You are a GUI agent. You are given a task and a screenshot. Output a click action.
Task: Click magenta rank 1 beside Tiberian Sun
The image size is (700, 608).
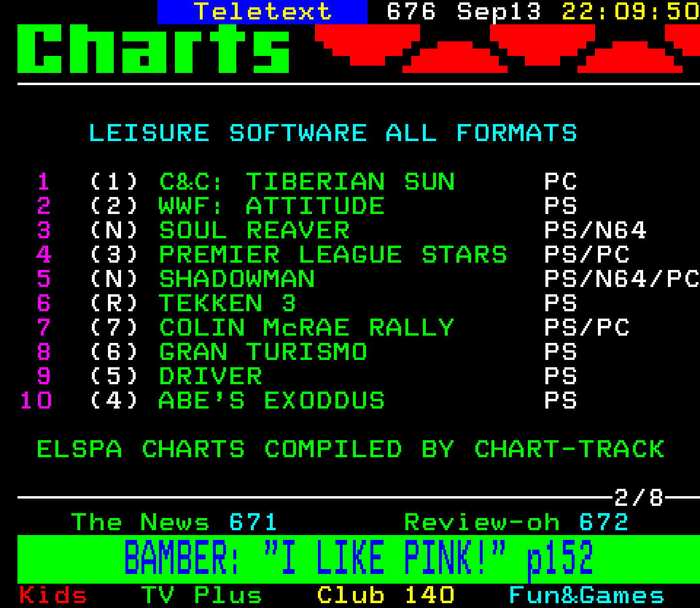44,182
